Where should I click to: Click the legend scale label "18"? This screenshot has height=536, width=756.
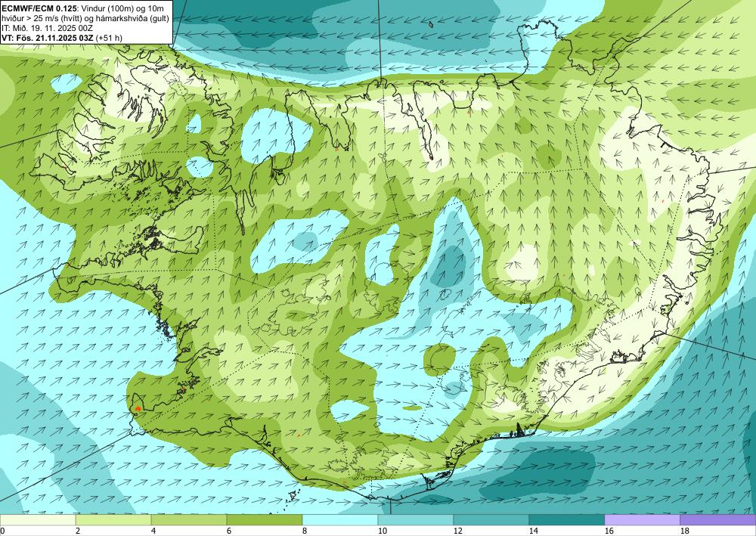click(x=685, y=531)
